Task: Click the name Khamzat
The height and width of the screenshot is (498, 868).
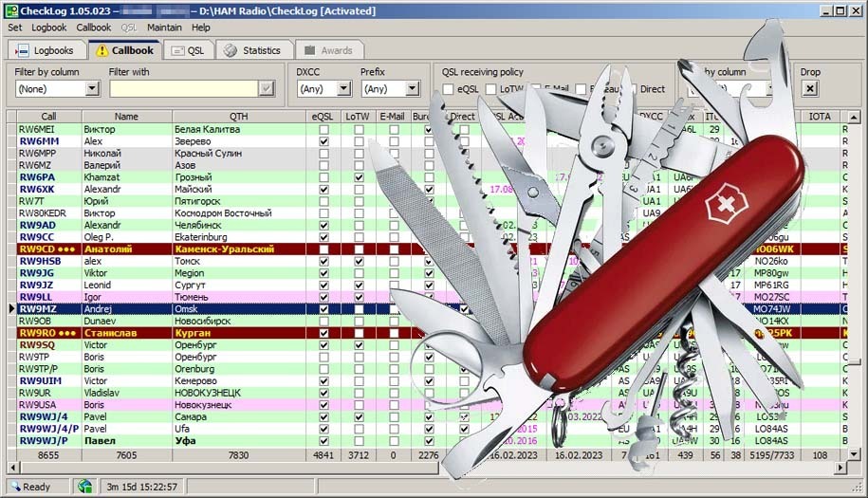Action: (x=102, y=177)
